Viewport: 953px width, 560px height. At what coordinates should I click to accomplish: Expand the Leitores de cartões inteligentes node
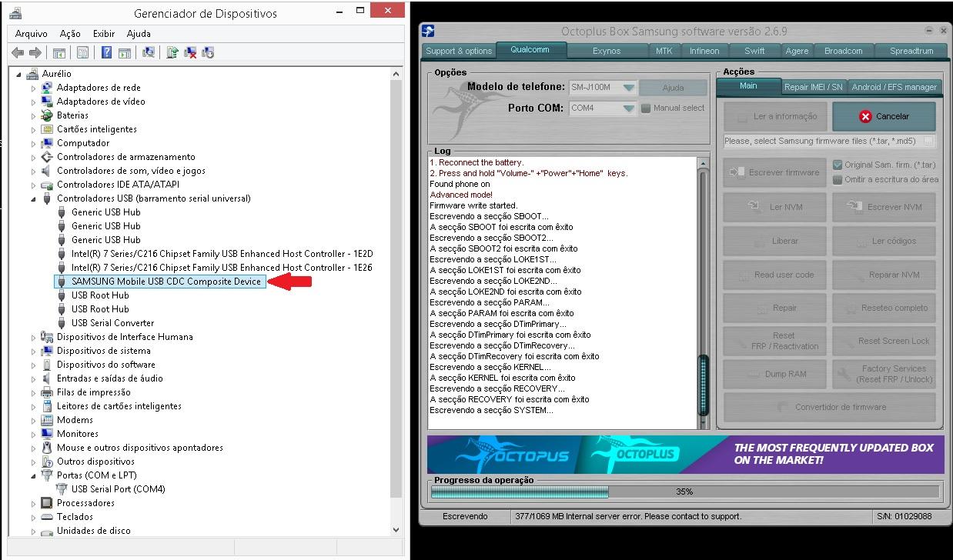[34, 406]
